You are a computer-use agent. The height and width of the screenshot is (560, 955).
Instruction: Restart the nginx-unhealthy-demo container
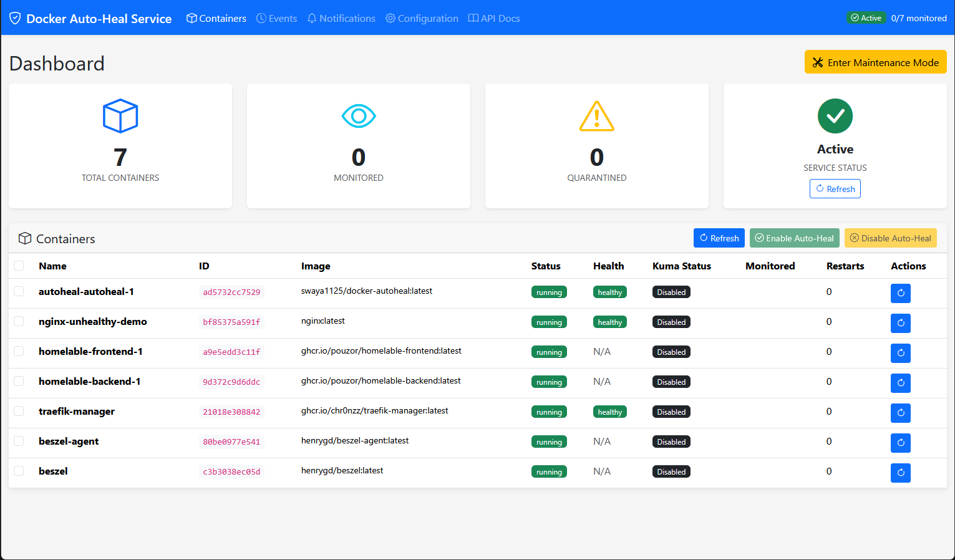pyautogui.click(x=900, y=323)
